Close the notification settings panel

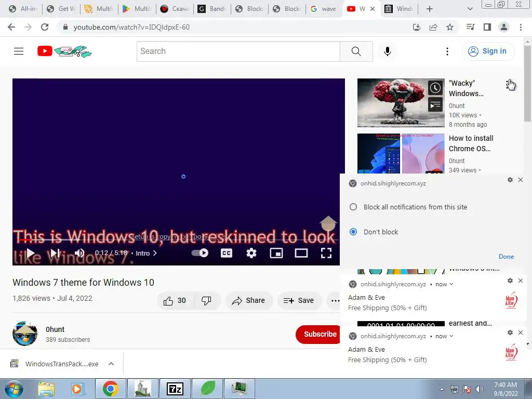521,180
